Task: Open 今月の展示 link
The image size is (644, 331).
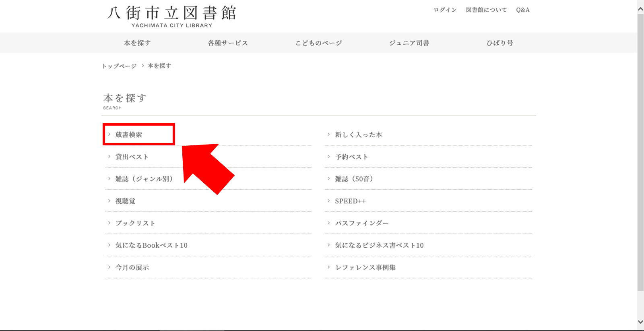Action: tap(132, 267)
